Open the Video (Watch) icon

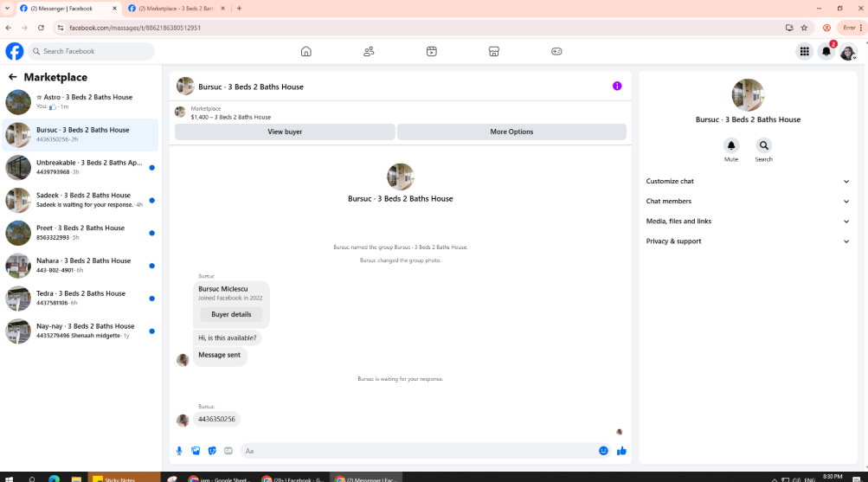(432, 51)
